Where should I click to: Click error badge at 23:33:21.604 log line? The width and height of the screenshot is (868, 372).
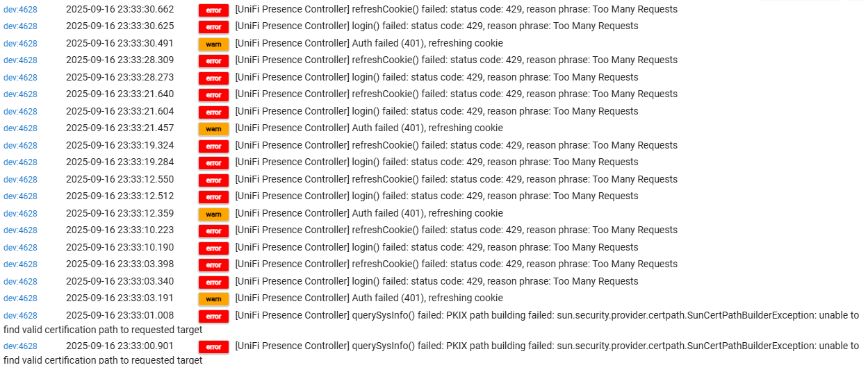click(x=213, y=112)
